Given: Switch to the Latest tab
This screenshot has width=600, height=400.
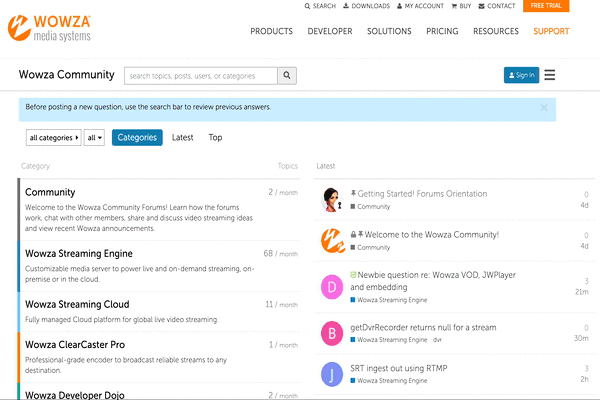Looking at the screenshot, I should pos(183,138).
